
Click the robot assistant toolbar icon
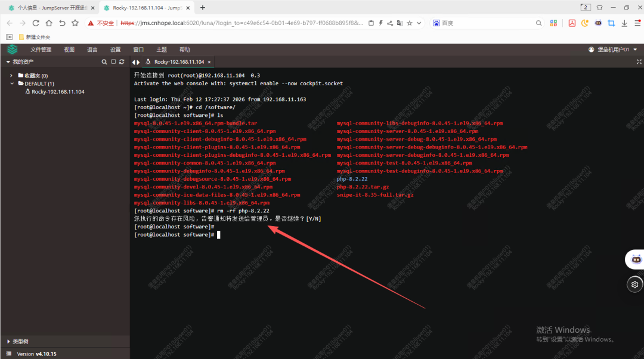coord(598,23)
